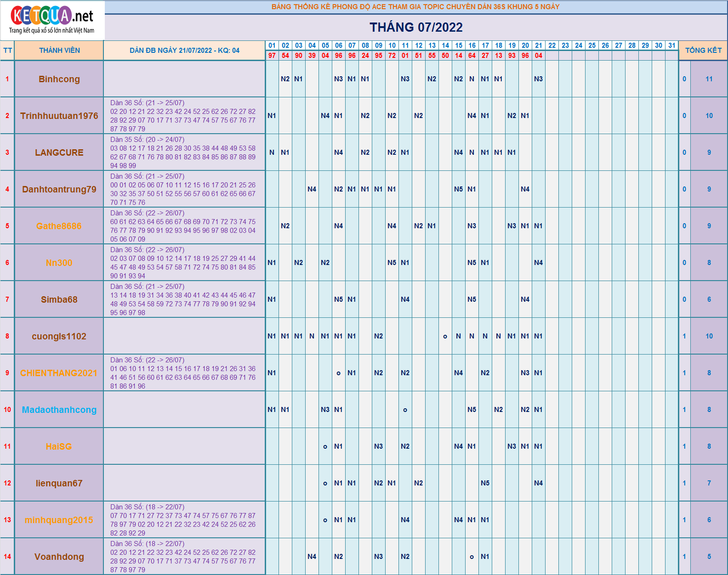Select the THÀNH VIÊN column header
728x575 pixels.
59,51
